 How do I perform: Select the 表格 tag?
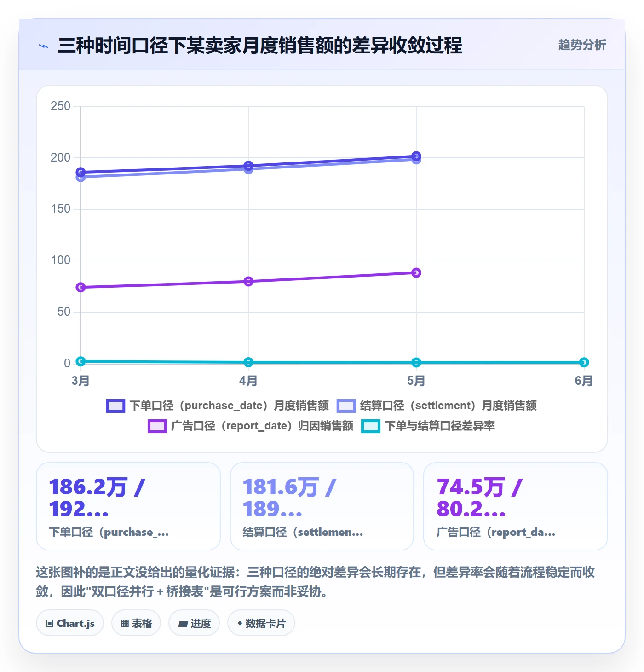[136, 623]
